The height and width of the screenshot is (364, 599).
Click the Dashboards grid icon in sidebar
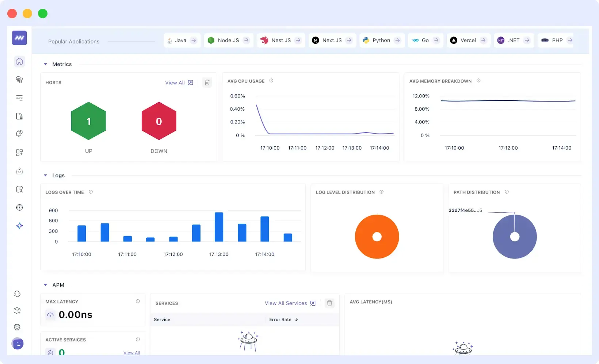point(19,153)
